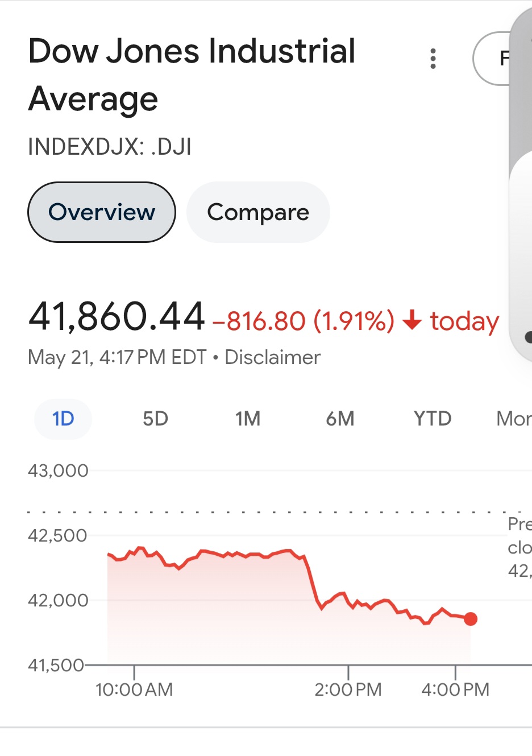
Task: Select the 1M time range
Action: tap(248, 419)
